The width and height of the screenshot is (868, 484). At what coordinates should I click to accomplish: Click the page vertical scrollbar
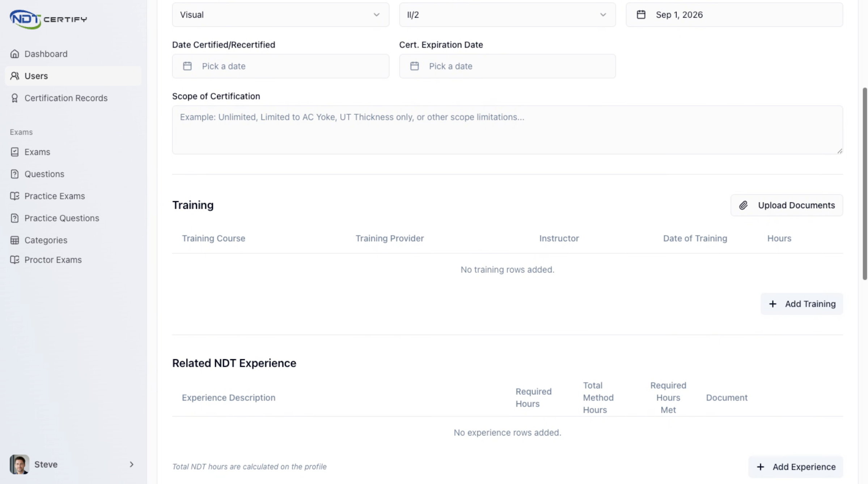[865, 184]
